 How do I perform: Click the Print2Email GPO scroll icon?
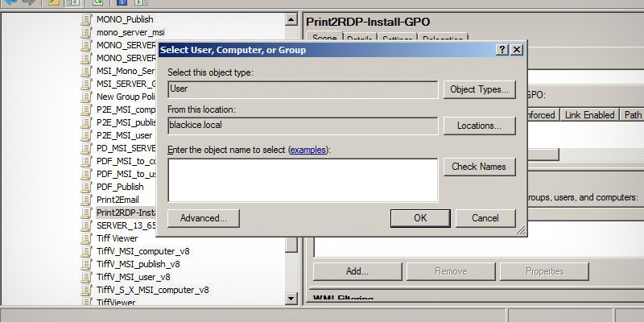pos(87,200)
